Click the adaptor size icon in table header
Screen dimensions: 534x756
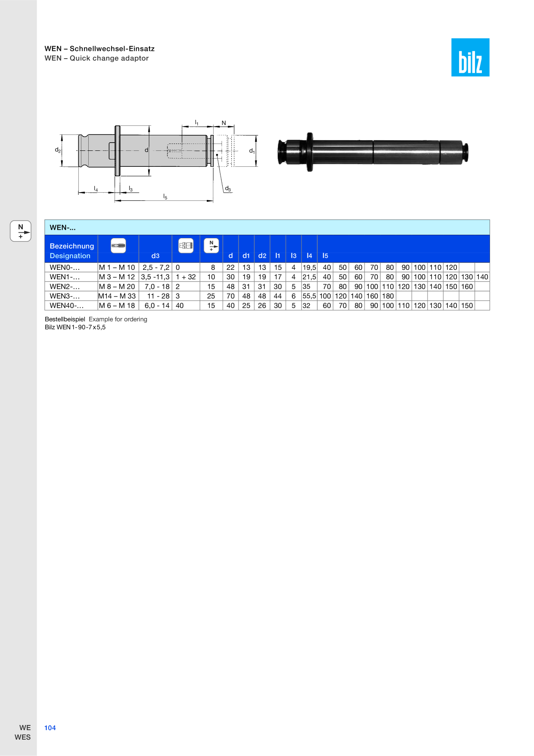(x=186, y=245)
